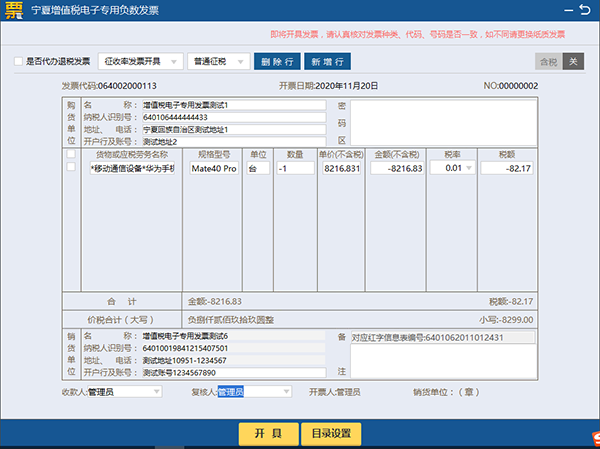Viewport: 600px width, 449px height.
Task: Click the 密码区 blank area box
Action: [443, 122]
